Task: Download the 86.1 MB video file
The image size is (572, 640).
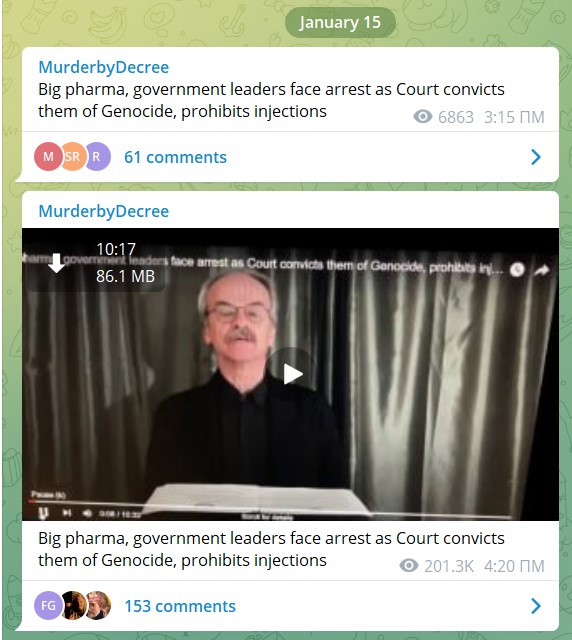Action: (x=56, y=262)
